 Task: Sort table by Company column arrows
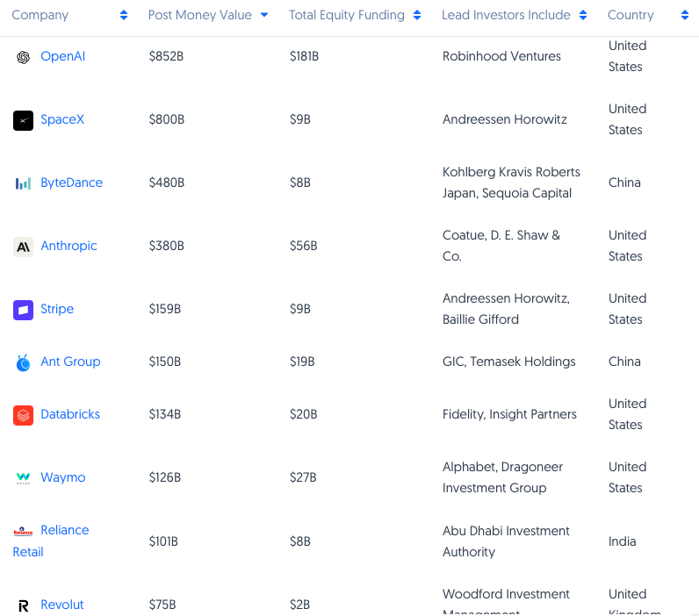click(x=124, y=16)
